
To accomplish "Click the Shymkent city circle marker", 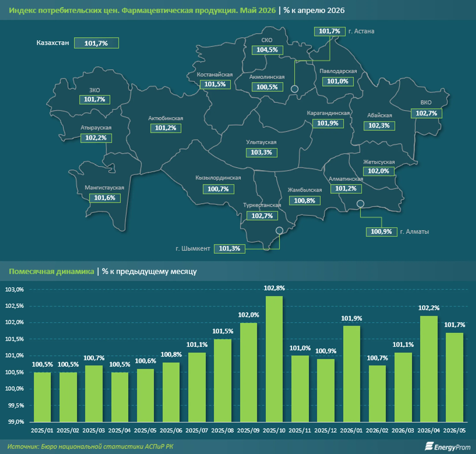I will pos(279,230).
